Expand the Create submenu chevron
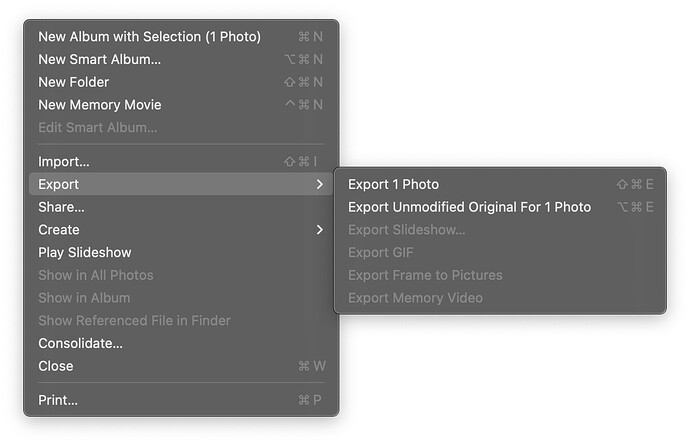 pyautogui.click(x=319, y=230)
